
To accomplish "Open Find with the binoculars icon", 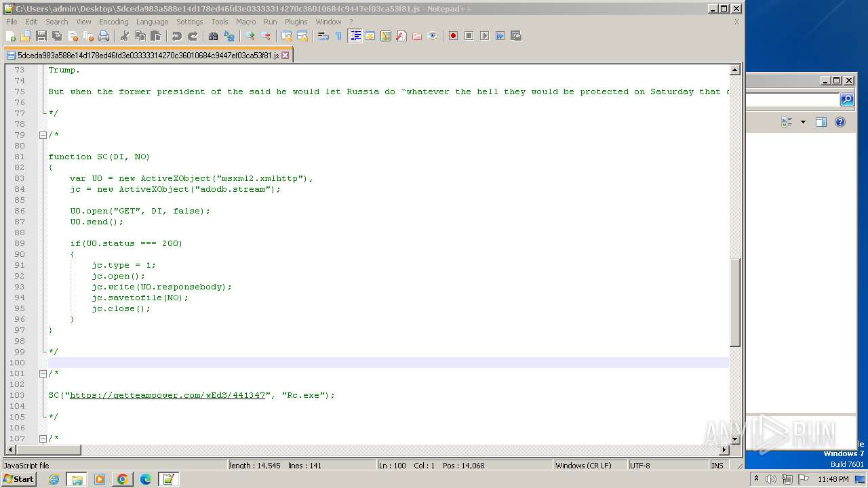I will click(x=213, y=36).
